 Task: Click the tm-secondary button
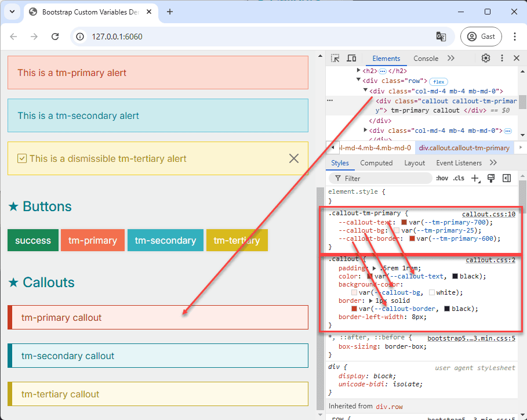pos(165,240)
